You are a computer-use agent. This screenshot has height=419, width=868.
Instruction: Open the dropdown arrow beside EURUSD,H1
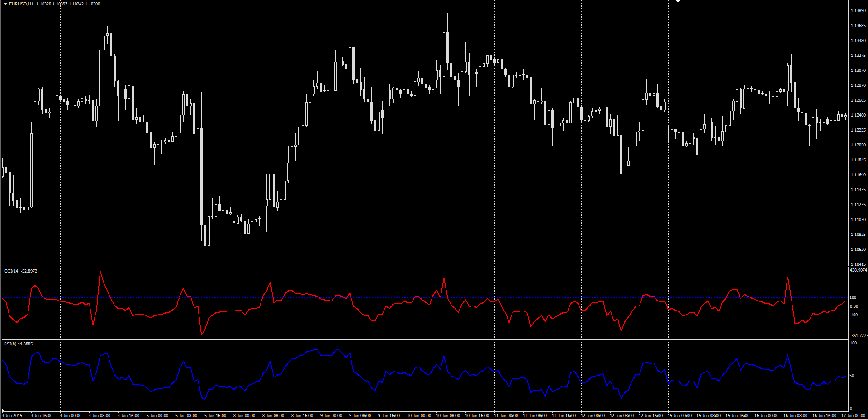(5, 4)
